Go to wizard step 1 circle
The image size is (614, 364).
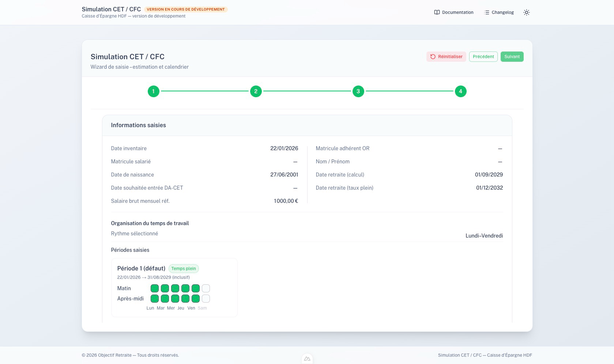(153, 91)
